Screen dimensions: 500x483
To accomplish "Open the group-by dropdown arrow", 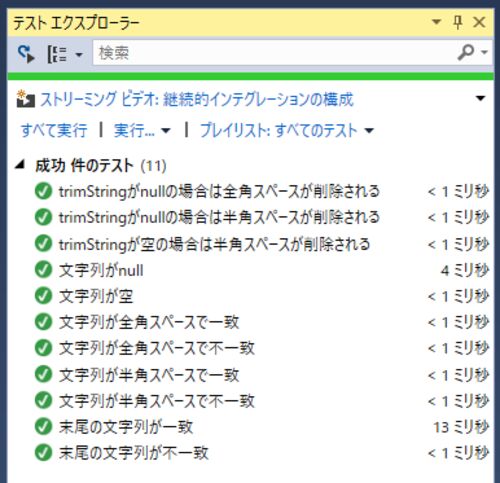I will coord(79,54).
